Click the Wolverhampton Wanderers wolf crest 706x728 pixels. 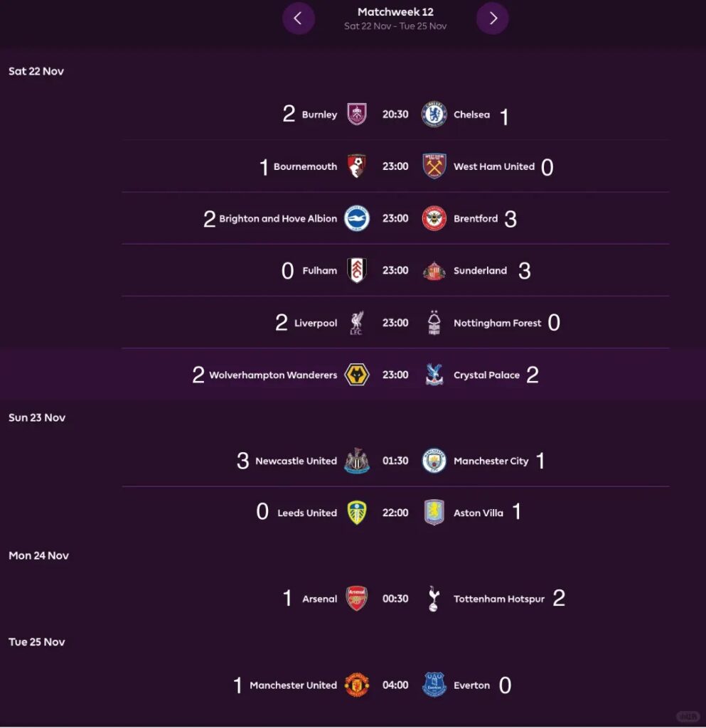coord(357,375)
